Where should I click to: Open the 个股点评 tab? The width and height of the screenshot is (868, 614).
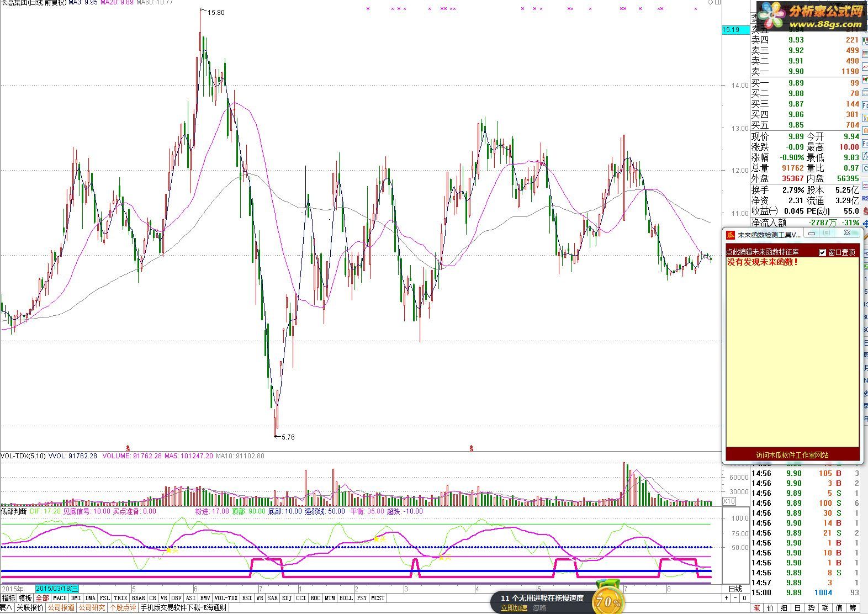click(x=123, y=608)
